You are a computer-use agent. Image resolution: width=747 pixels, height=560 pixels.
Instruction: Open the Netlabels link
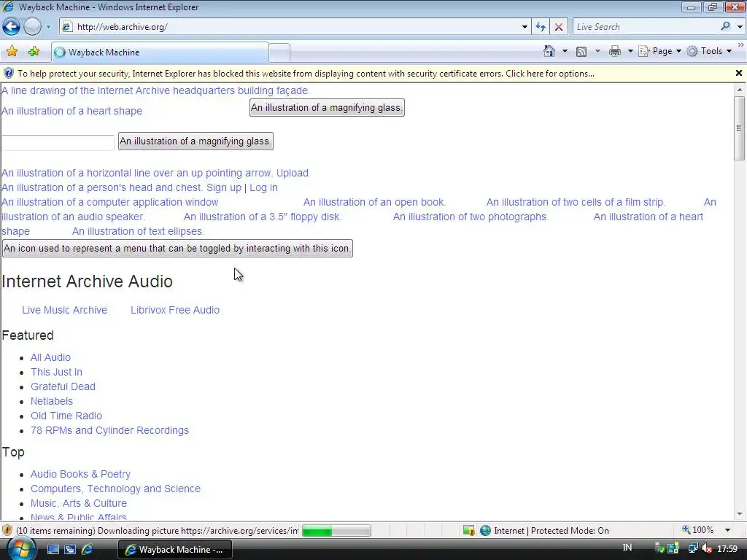(52, 402)
